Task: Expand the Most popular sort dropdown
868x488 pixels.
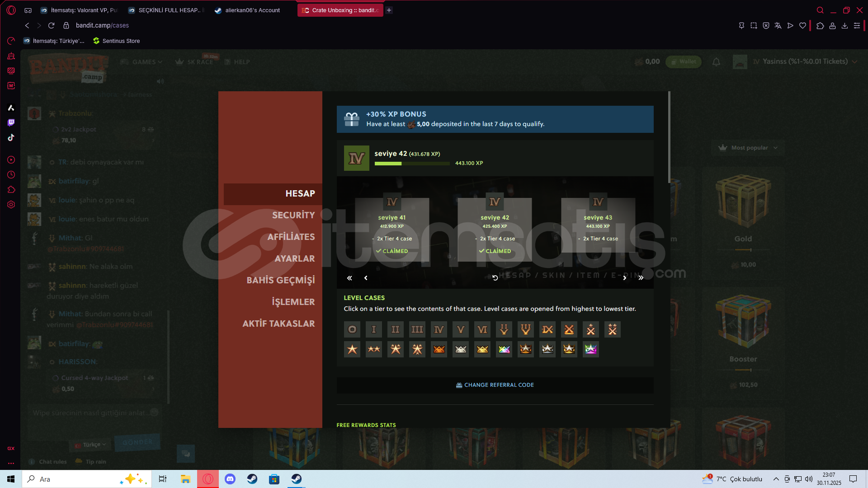Action: [x=749, y=148]
